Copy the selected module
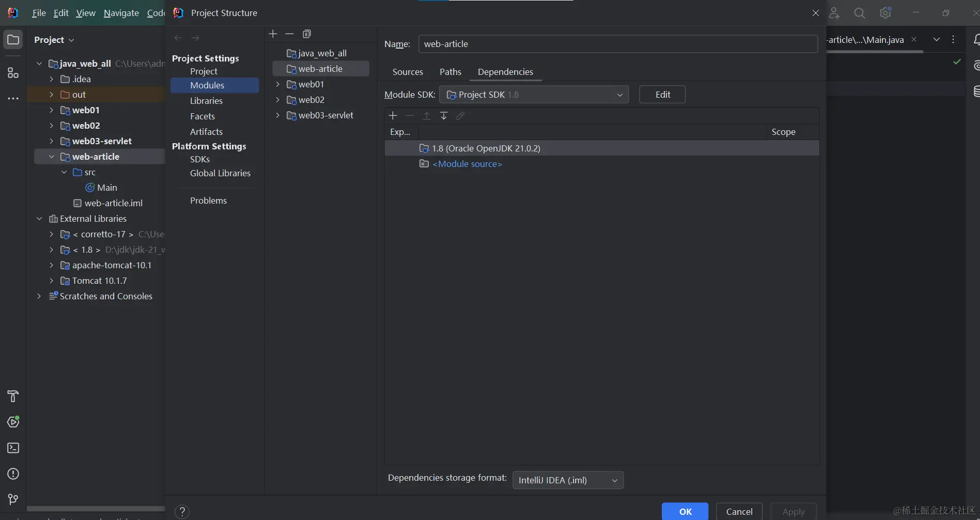The image size is (980, 520). (307, 34)
